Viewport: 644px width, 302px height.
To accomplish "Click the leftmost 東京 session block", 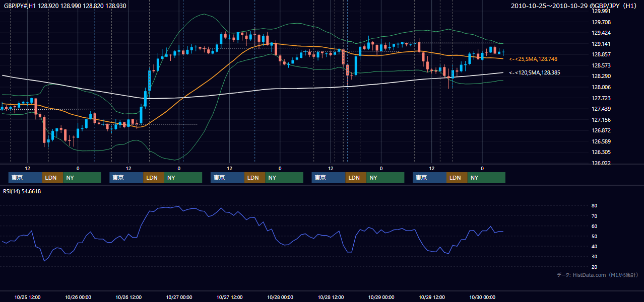I will point(25,178).
